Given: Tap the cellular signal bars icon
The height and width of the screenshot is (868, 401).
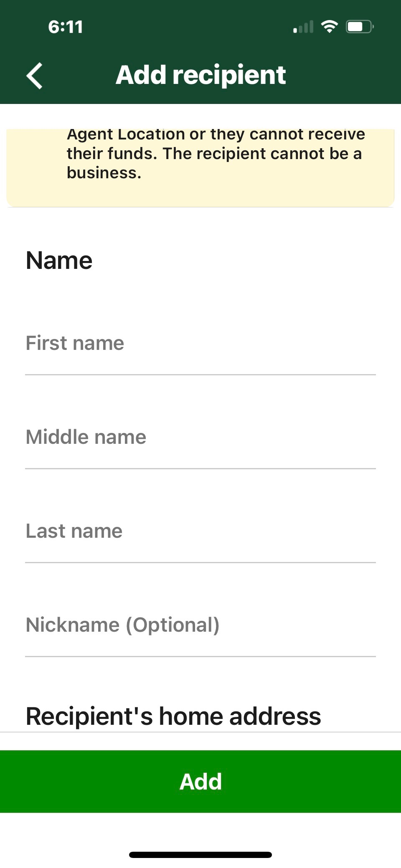Looking at the screenshot, I should click(x=303, y=28).
